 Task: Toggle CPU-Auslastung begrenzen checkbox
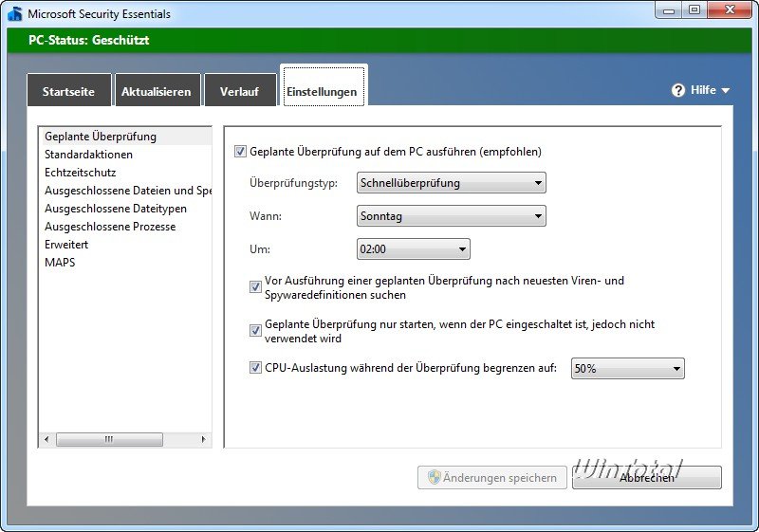tap(255, 368)
